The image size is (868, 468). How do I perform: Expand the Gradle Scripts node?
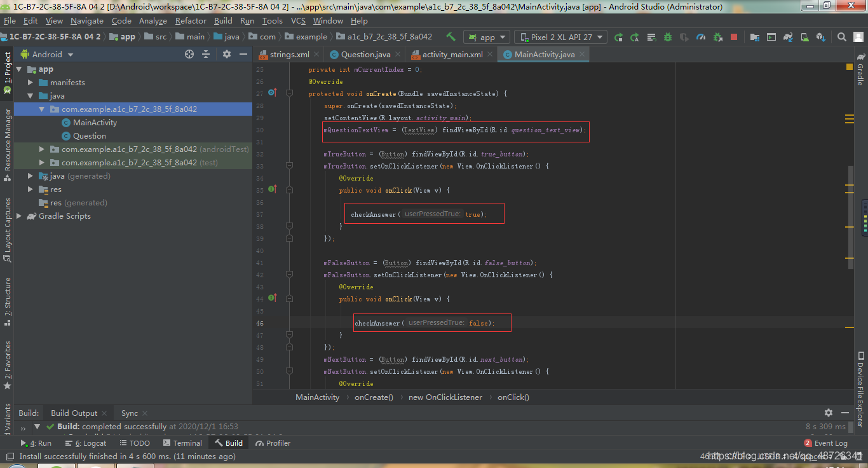19,216
